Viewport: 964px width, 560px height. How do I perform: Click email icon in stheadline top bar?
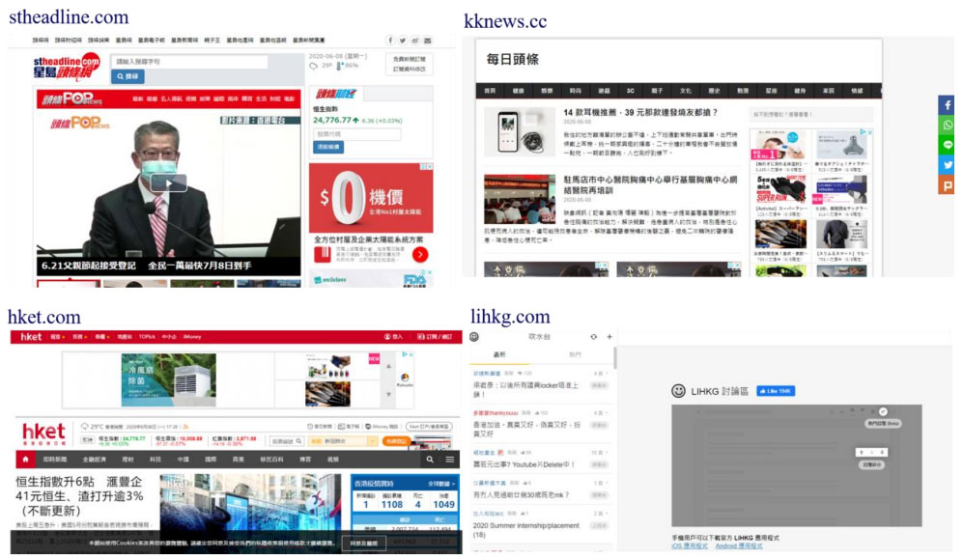427,41
